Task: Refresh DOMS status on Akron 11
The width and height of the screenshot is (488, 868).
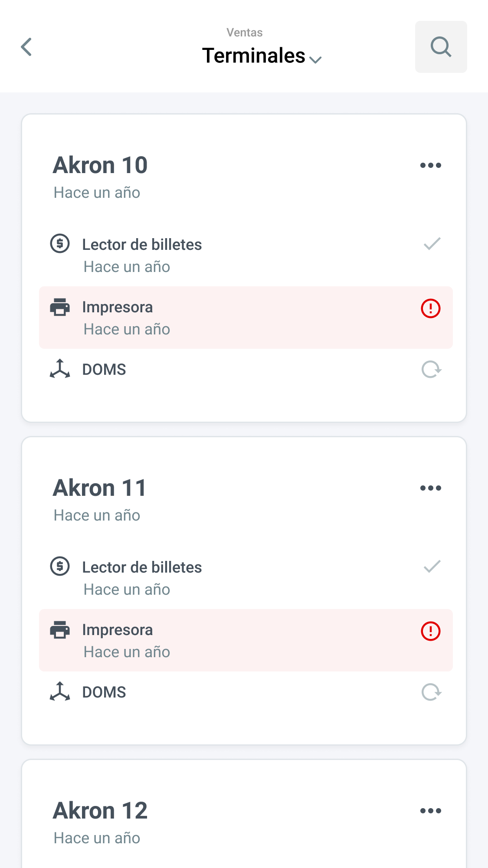Action: click(431, 692)
